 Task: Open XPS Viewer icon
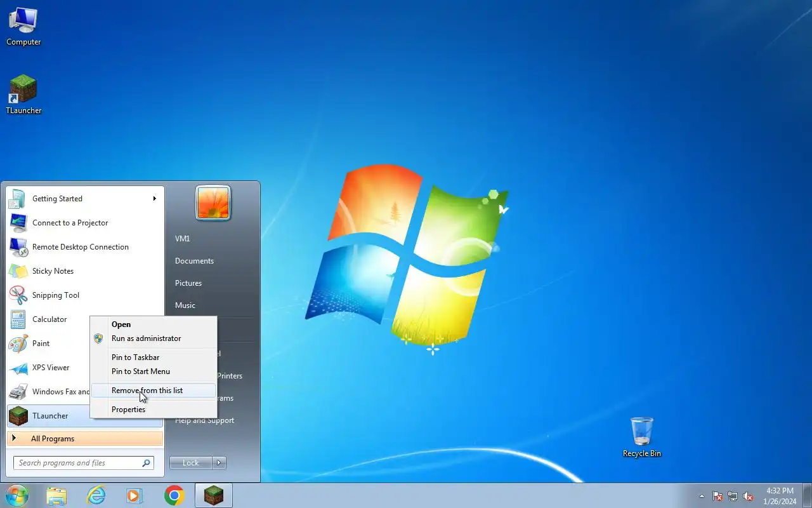coord(18,368)
